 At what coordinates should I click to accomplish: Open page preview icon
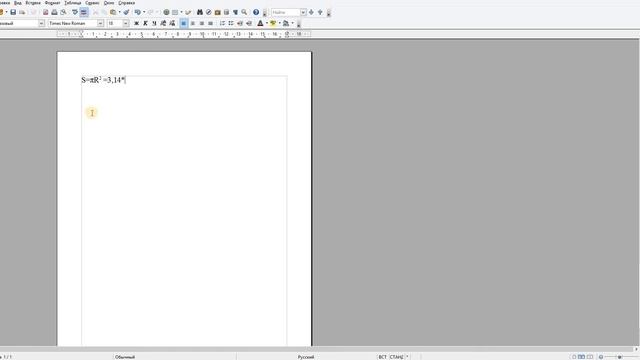pyautogui.click(x=63, y=12)
